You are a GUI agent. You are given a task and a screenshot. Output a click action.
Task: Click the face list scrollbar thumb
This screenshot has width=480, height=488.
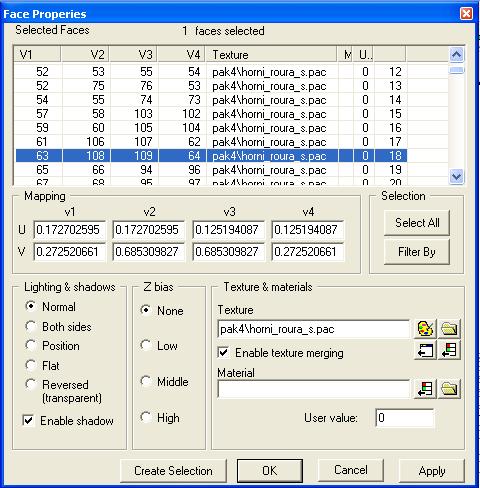coord(456,70)
